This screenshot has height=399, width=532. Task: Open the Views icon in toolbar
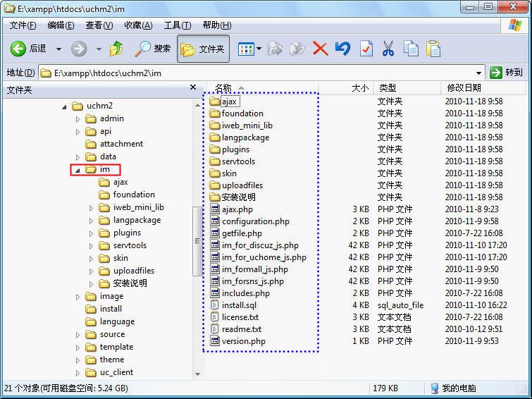tap(246, 49)
